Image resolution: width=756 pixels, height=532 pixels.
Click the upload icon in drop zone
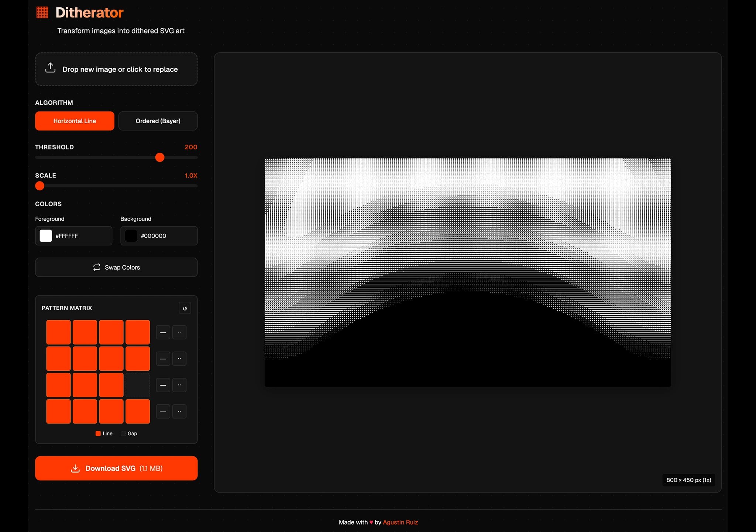(x=51, y=68)
